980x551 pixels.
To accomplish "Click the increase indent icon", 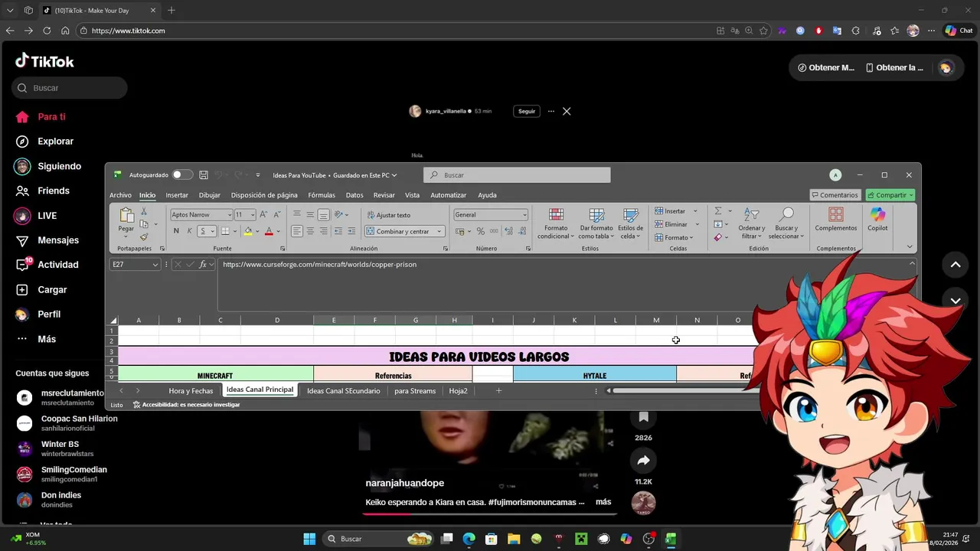I will click(351, 231).
